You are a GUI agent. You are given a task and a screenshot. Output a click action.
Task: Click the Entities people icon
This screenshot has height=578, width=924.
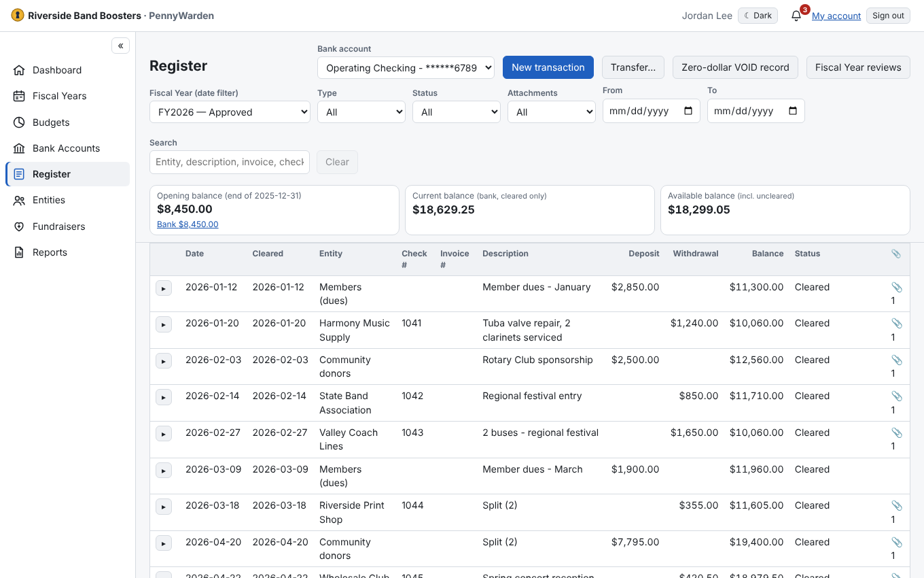pyautogui.click(x=19, y=200)
